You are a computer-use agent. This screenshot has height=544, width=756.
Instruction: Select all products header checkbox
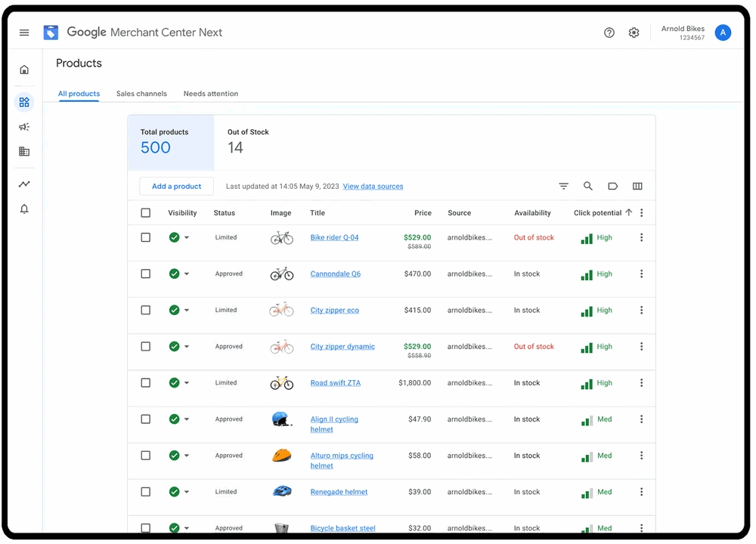tap(146, 212)
